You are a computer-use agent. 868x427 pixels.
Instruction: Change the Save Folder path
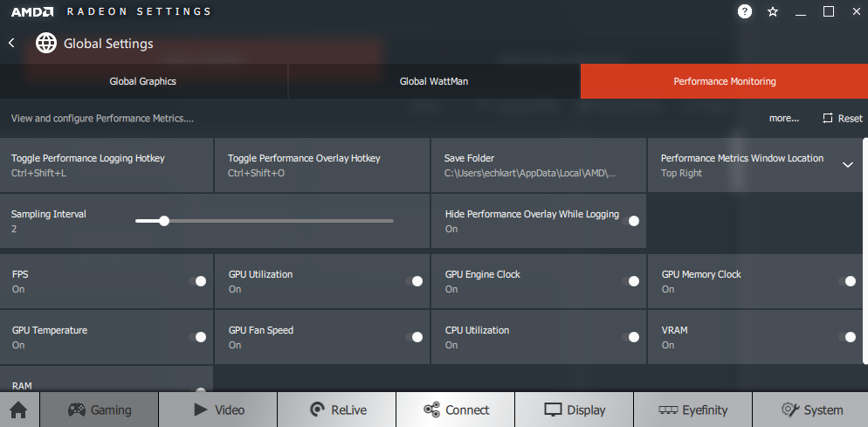[539, 165]
